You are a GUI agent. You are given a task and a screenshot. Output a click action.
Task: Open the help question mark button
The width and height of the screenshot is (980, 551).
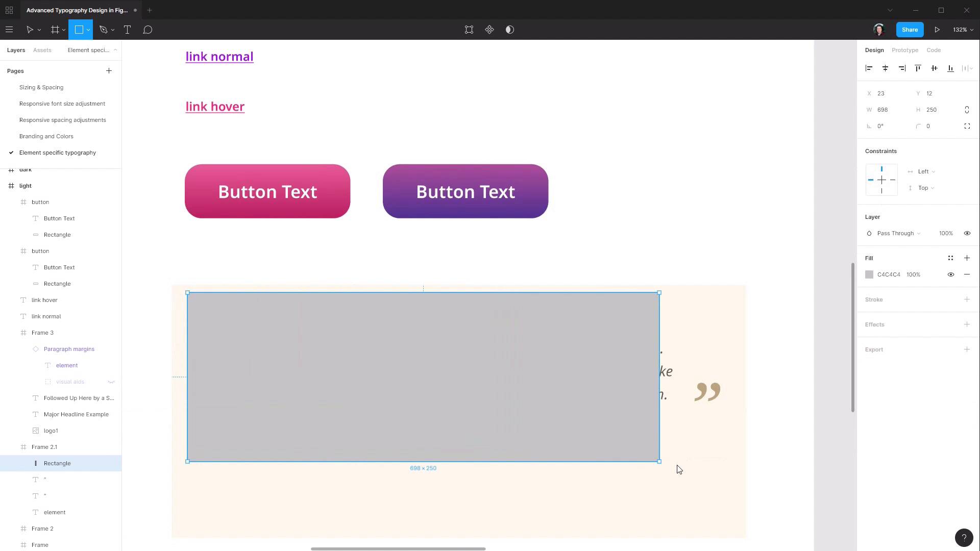[x=964, y=537]
